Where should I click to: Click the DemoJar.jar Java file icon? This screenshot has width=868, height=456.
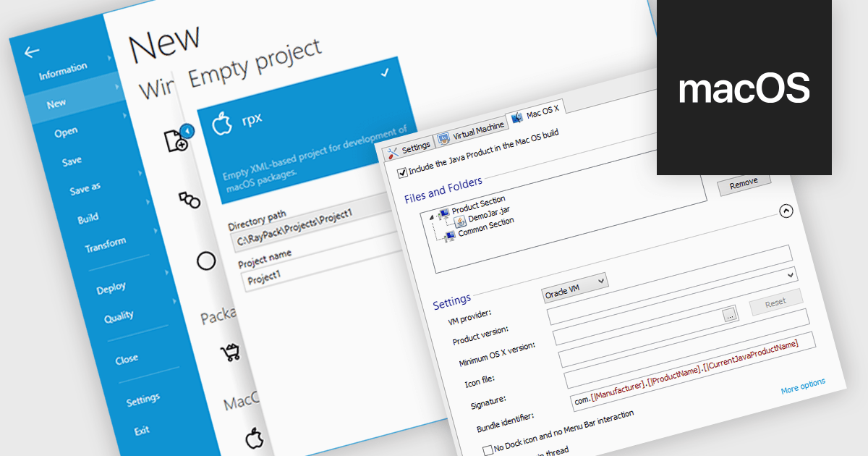coord(460,220)
